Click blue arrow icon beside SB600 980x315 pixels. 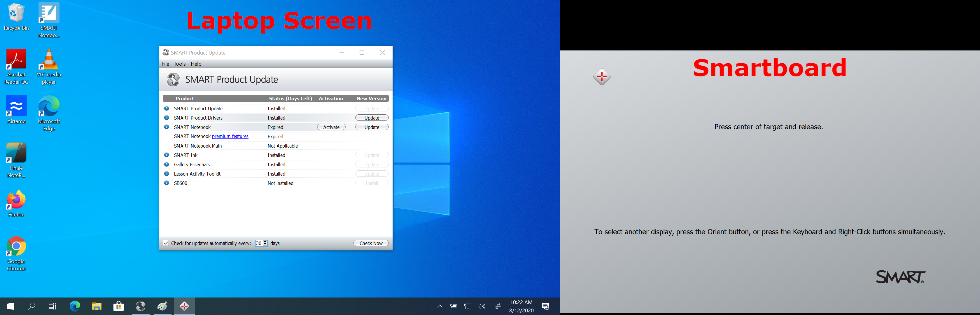(x=166, y=183)
